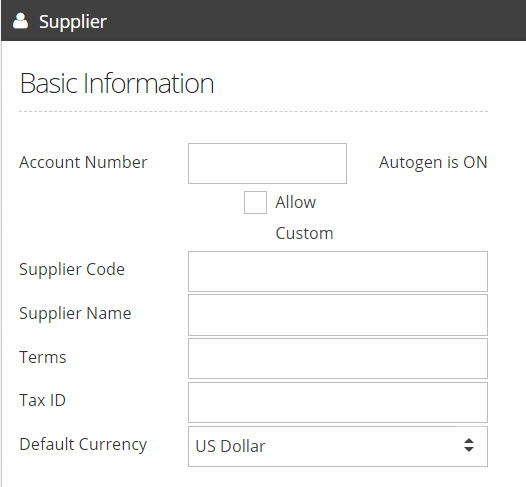
Task: Click the Supplier header title
Action: 73,22
